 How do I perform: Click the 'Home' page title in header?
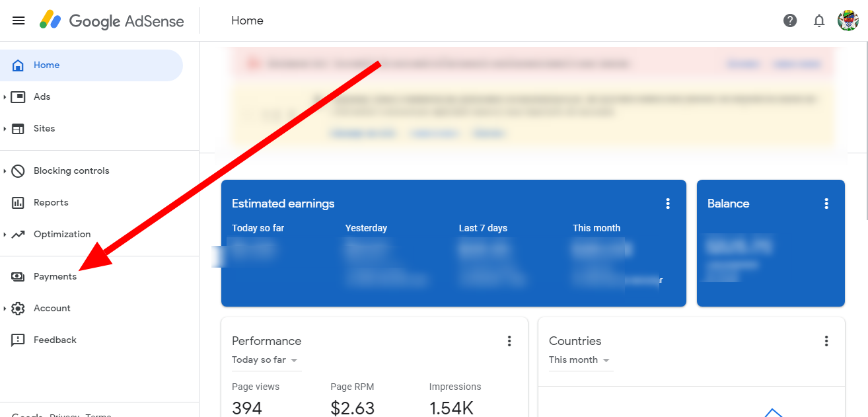tap(247, 20)
